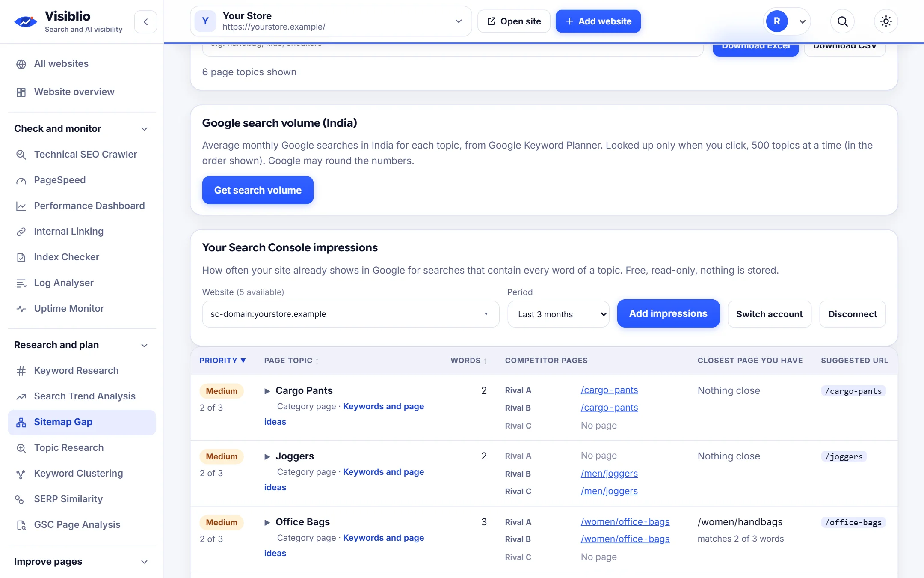The image size is (924, 578).
Task: Click the Visiblio logo
Action: coord(68,21)
